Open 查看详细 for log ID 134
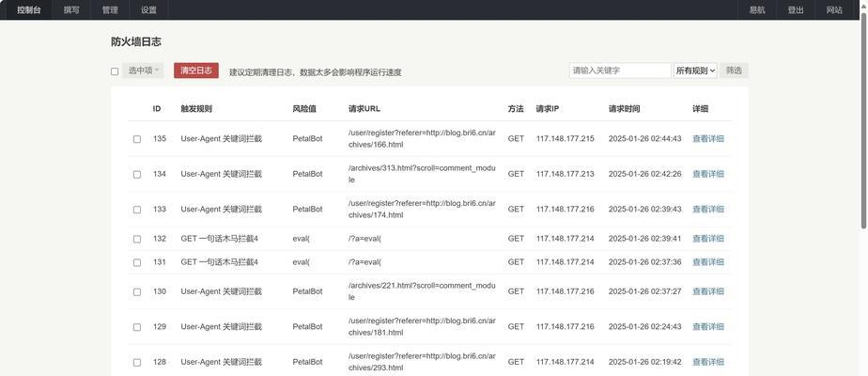The image size is (868, 376). pyautogui.click(x=708, y=174)
